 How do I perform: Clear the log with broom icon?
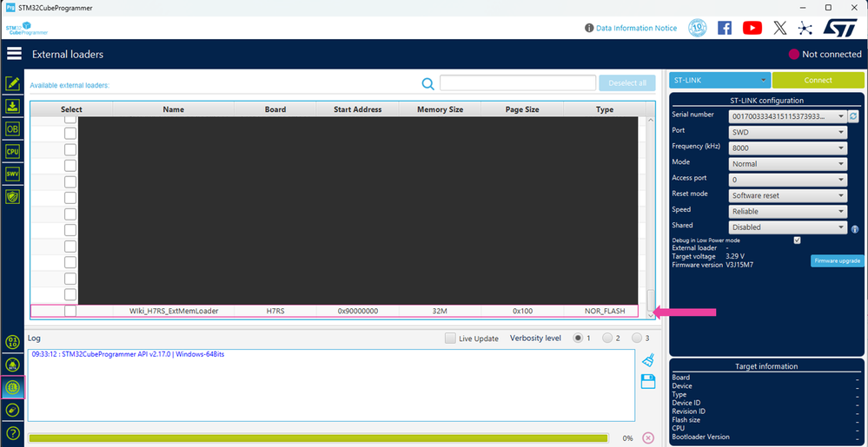648,360
